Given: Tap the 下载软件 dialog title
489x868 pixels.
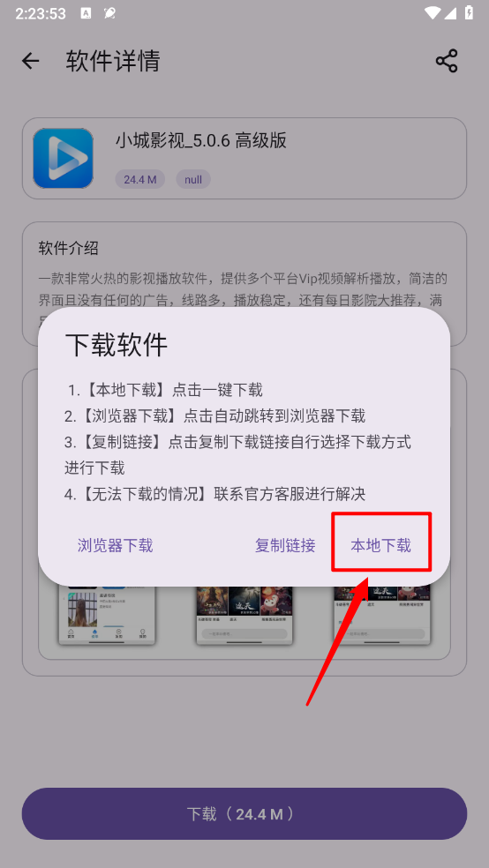Looking at the screenshot, I should tap(117, 346).
